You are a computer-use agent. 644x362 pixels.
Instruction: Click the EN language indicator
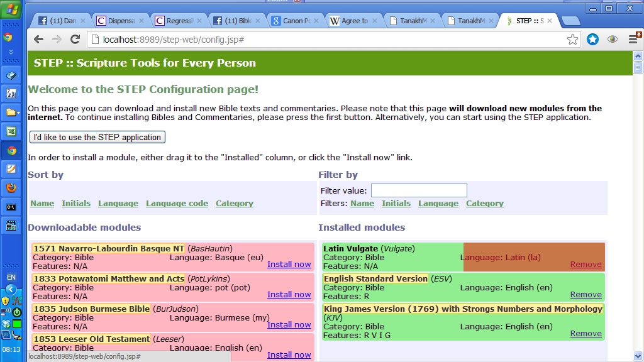point(11,277)
